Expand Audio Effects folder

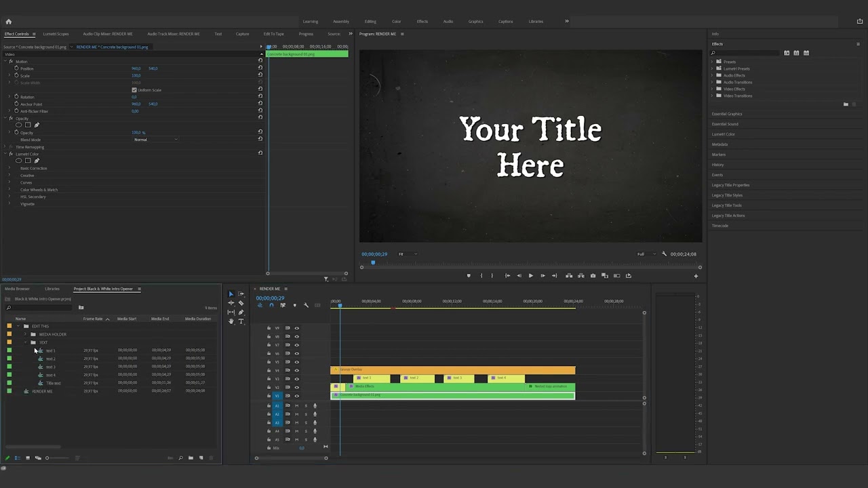pyautogui.click(x=712, y=75)
